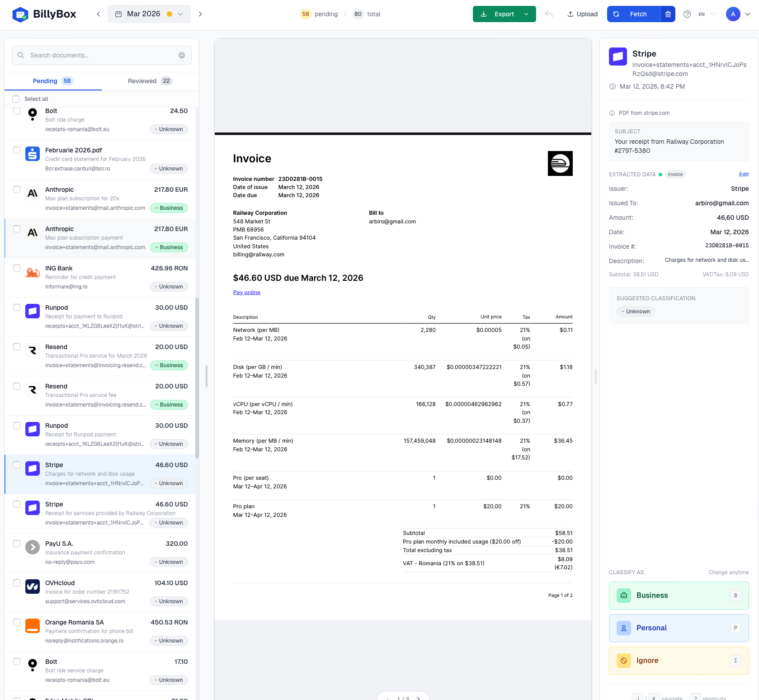This screenshot has width=759, height=700.
Task: Switch interface language to RO
Action: [714, 14]
